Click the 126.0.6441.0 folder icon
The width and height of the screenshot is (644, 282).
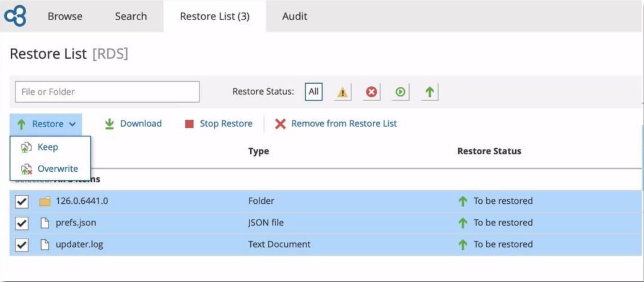click(x=45, y=201)
